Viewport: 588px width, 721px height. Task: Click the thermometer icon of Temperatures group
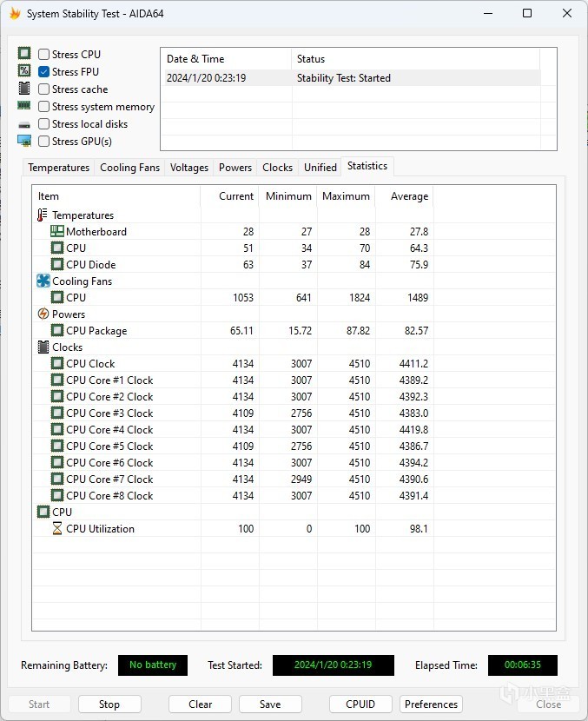43,215
